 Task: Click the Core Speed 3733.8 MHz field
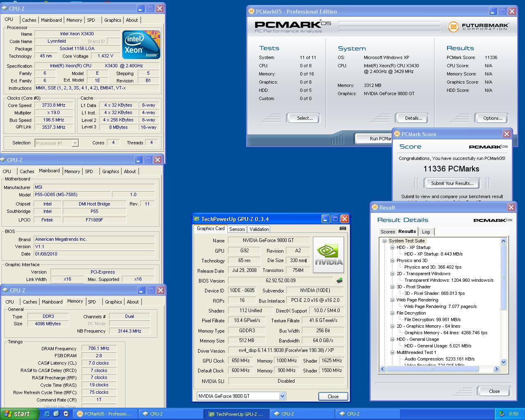[53, 105]
